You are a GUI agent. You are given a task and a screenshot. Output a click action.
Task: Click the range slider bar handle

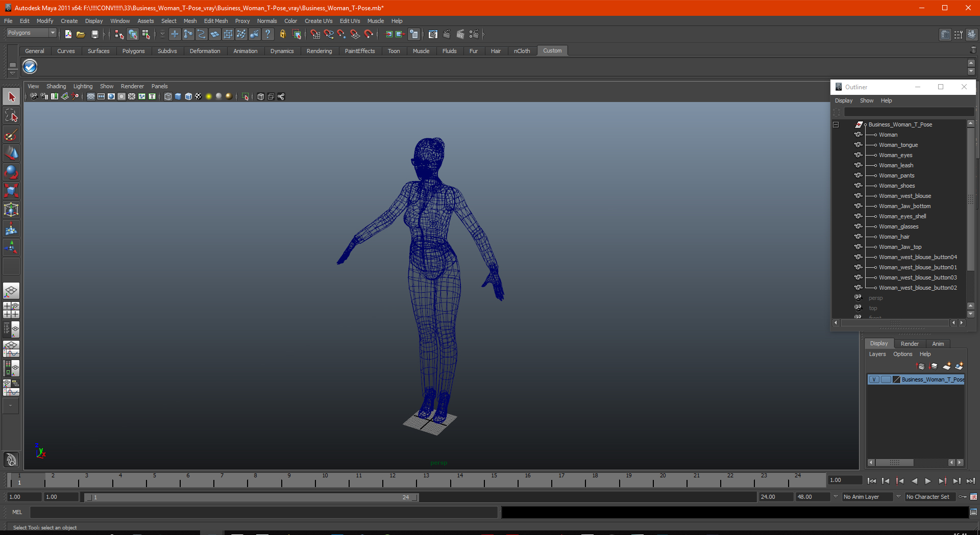coord(250,497)
